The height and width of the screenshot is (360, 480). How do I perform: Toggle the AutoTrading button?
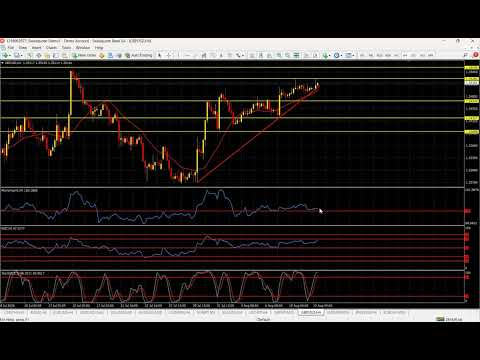click(x=138, y=55)
